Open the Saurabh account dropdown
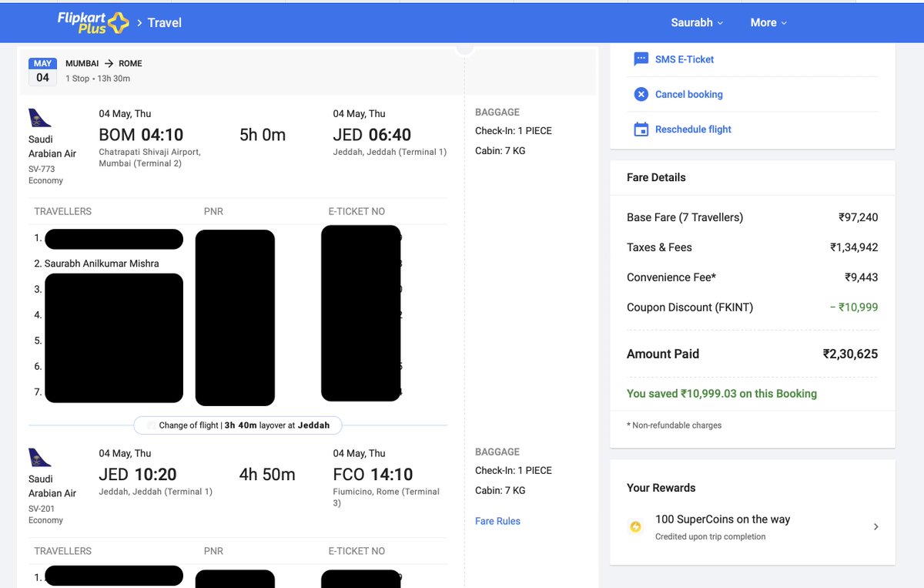The width and height of the screenshot is (924, 588). pyautogui.click(x=697, y=22)
